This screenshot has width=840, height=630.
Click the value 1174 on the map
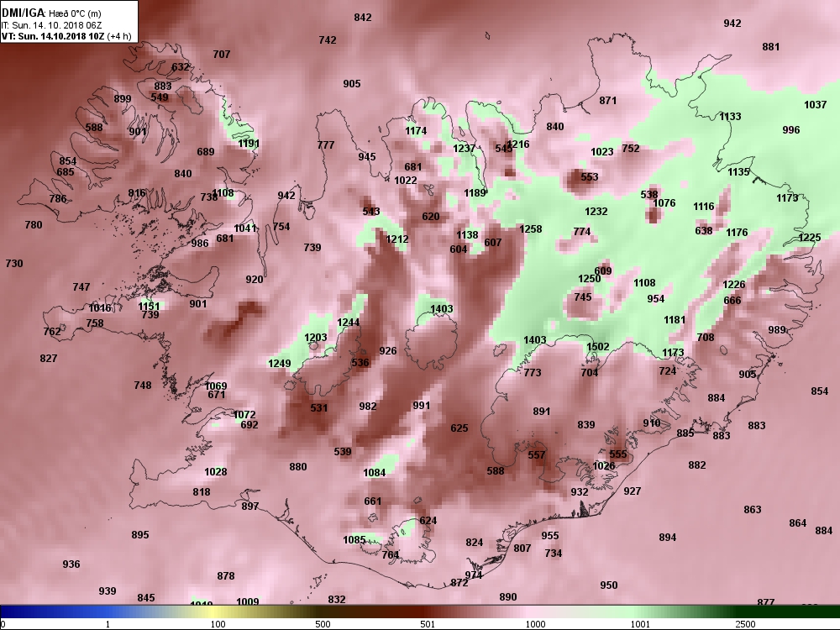pyautogui.click(x=416, y=131)
